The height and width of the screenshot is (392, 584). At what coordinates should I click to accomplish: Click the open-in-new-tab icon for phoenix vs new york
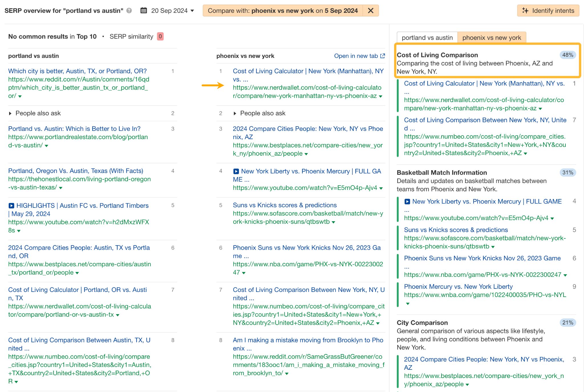tap(382, 56)
